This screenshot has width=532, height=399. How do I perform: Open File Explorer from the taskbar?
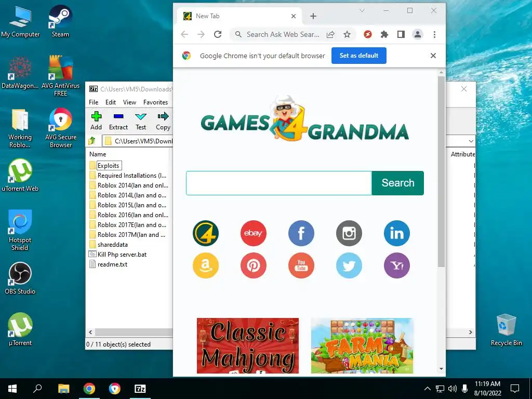[63, 389]
